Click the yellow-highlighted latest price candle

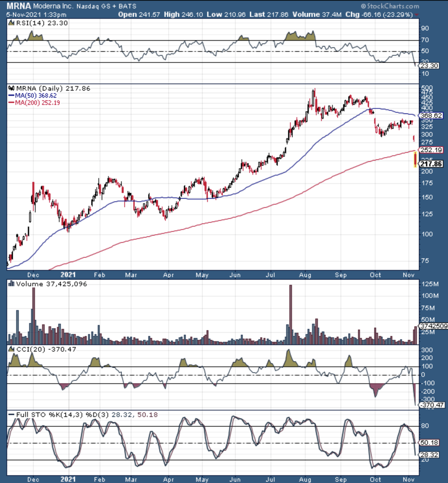point(415,160)
